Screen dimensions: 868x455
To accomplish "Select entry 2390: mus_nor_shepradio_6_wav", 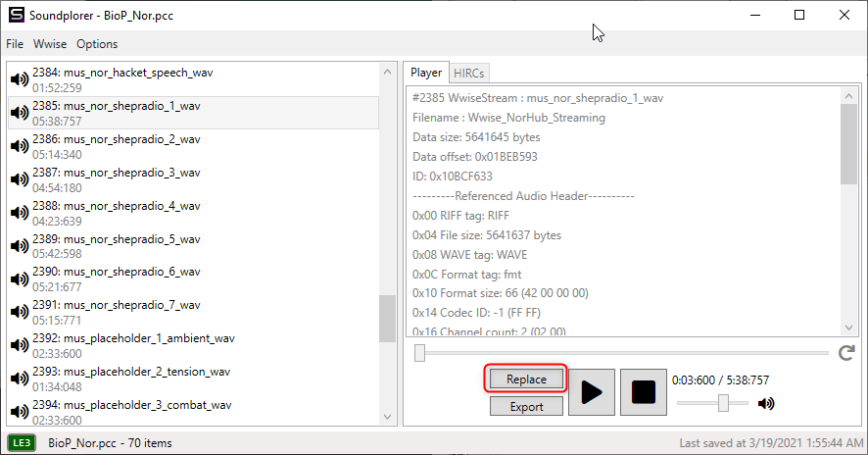I will click(194, 278).
